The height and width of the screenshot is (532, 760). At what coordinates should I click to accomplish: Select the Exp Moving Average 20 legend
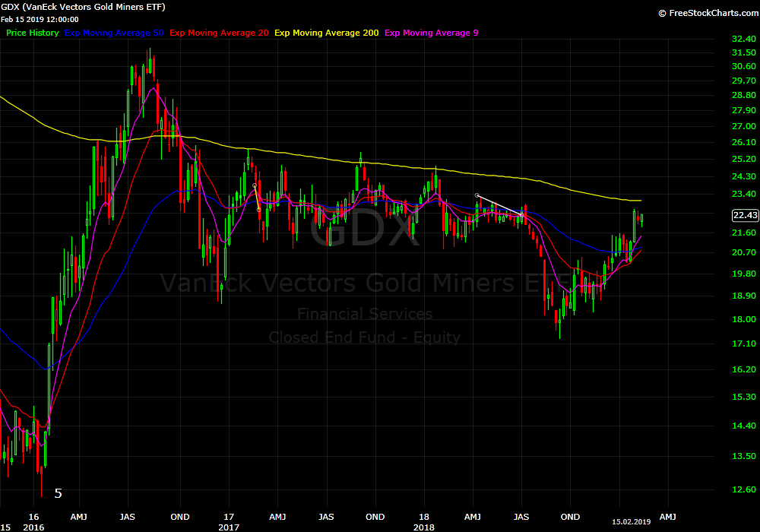219,33
